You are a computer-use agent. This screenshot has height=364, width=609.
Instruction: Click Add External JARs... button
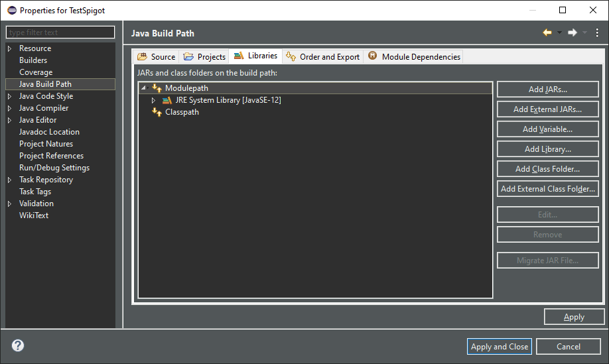click(547, 109)
